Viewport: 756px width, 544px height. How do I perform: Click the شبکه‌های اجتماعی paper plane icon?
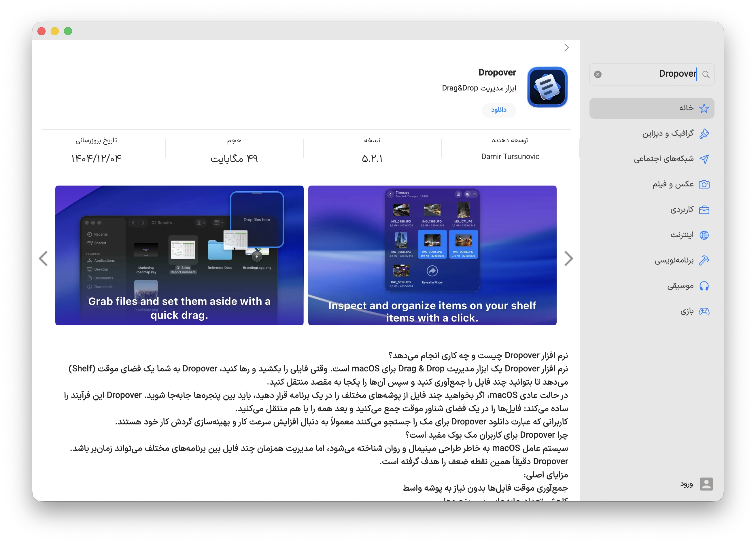point(705,159)
